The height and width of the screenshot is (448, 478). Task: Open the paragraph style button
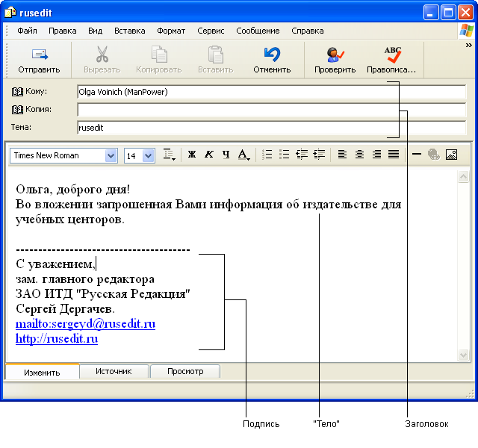click(x=169, y=155)
